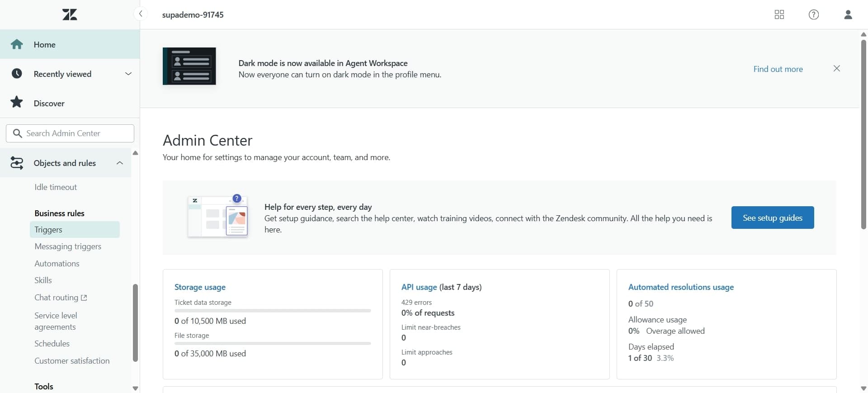The width and height of the screenshot is (868, 393).
Task: Follow the Find out more link
Action: click(778, 69)
